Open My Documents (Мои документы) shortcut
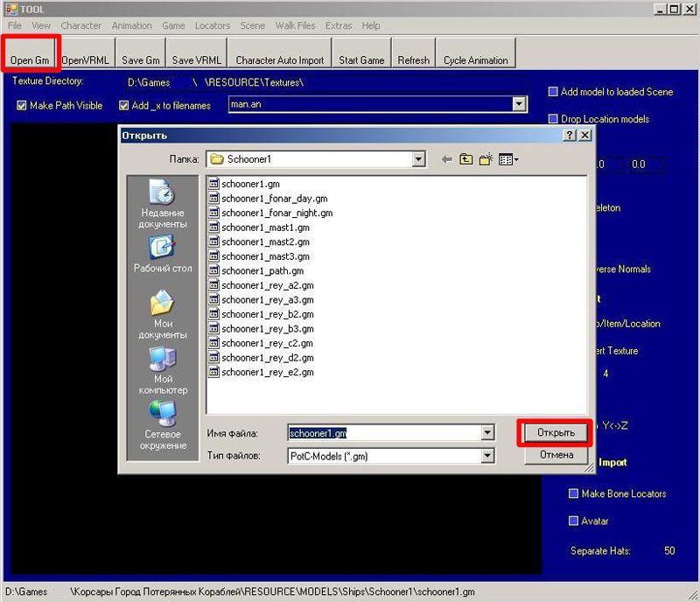Image resolution: width=700 pixels, height=602 pixels. (x=163, y=315)
